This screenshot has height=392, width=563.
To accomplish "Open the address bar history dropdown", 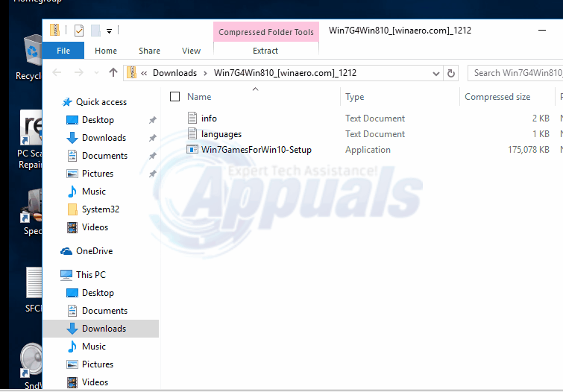I will (x=436, y=74).
